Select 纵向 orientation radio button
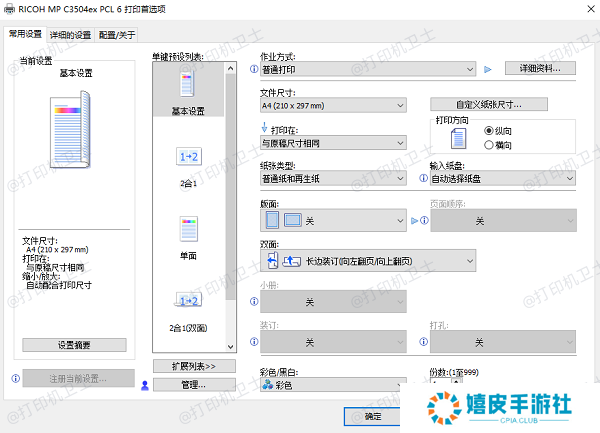 pos(489,130)
